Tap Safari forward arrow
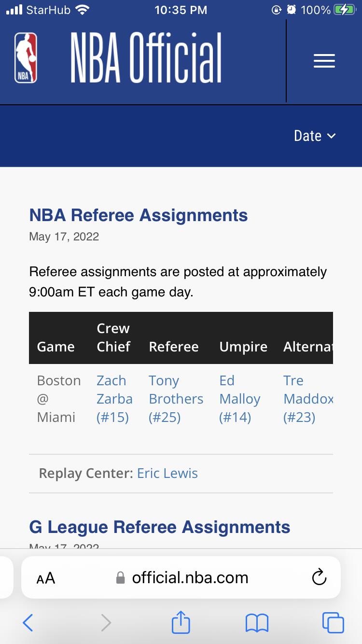Viewport: 362px width, 644px height. [106, 623]
